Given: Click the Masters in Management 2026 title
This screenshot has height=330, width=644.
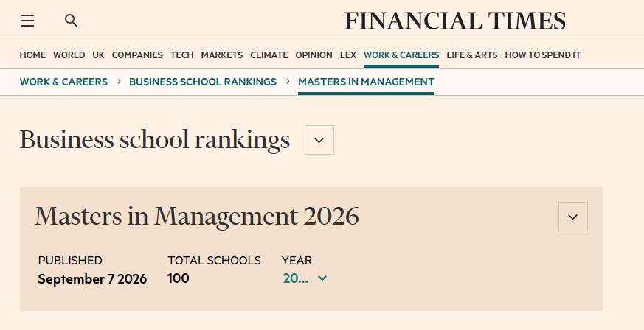Looking at the screenshot, I should [197, 216].
